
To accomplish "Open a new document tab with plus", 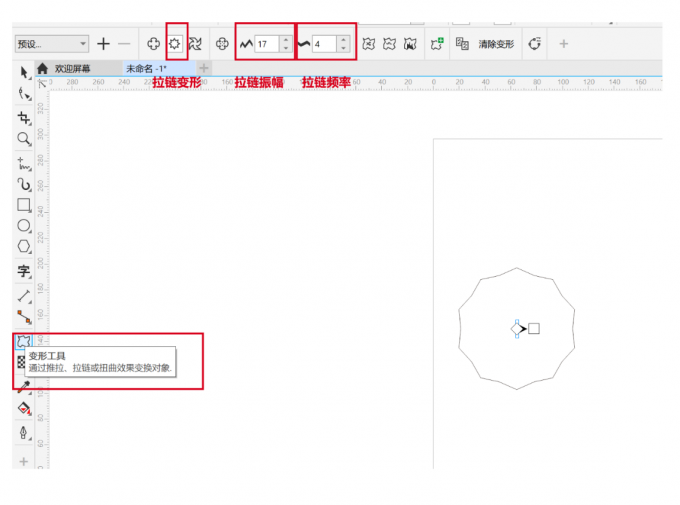I will click(x=204, y=68).
